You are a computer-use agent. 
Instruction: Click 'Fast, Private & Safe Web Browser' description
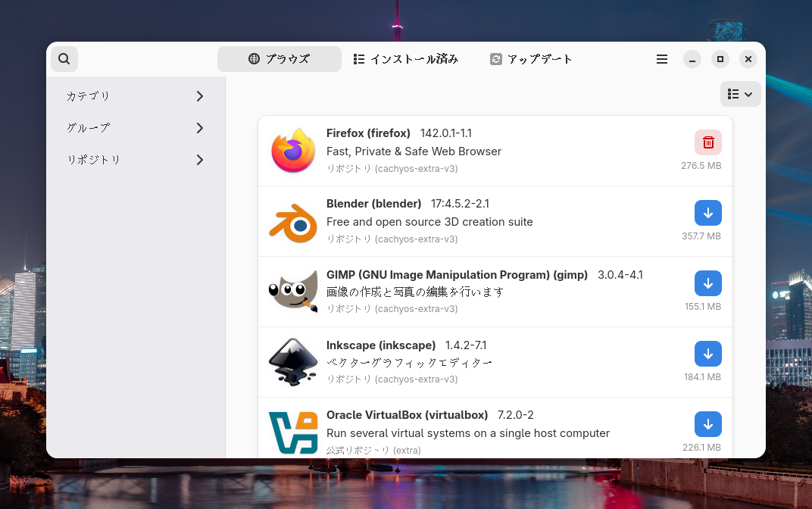pyautogui.click(x=414, y=151)
